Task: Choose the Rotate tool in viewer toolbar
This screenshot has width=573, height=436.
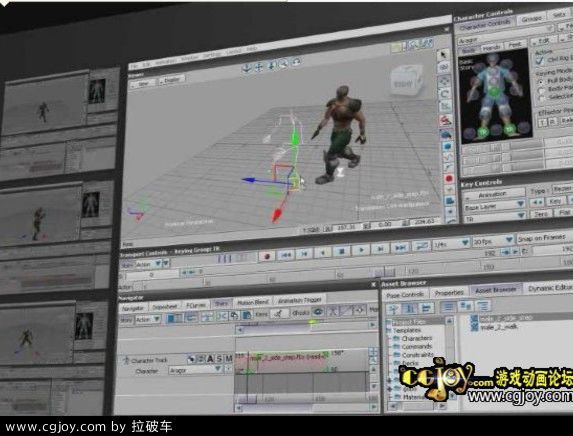Action: (445, 94)
